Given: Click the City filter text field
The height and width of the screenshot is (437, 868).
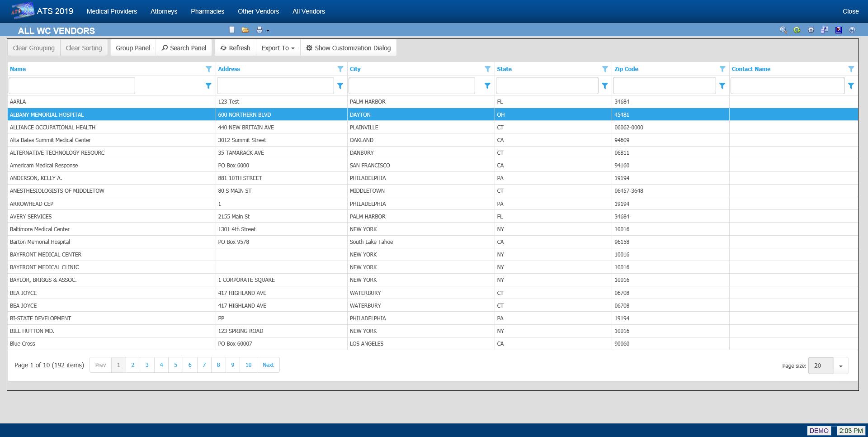Looking at the screenshot, I should (411, 85).
